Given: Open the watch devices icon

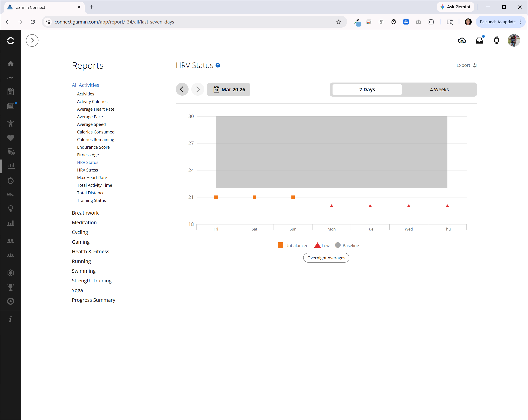Looking at the screenshot, I should (x=496, y=41).
